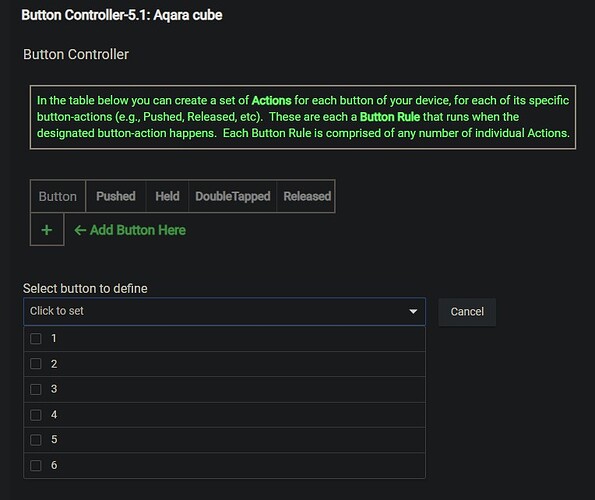Click the dropdown caret arrow in the selector
The height and width of the screenshot is (500, 595).
tap(413, 311)
